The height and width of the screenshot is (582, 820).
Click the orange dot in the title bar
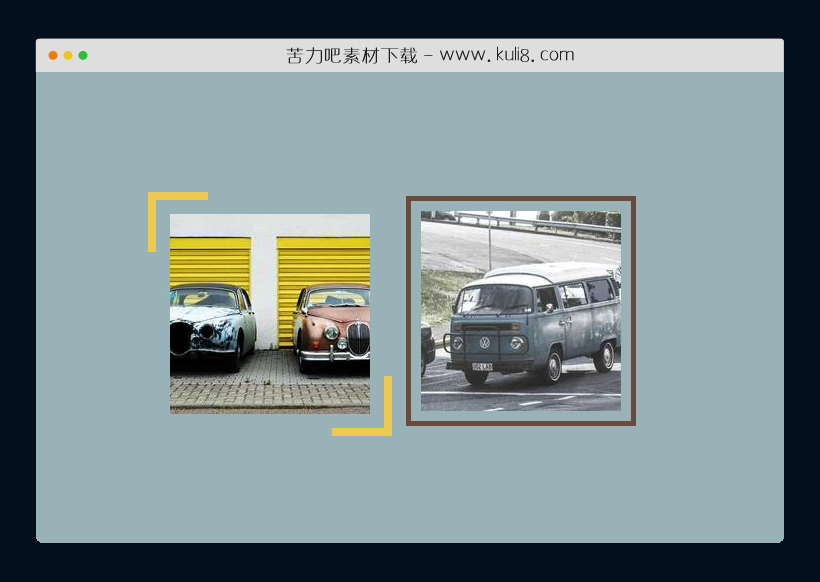coord(53,55)
